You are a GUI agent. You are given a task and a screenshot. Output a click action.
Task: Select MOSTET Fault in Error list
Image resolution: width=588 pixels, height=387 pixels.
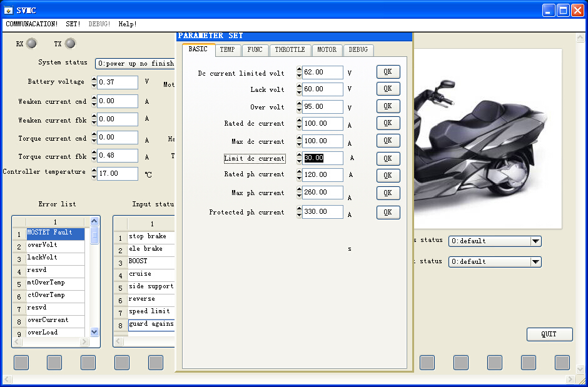click(x=56, y=234)
